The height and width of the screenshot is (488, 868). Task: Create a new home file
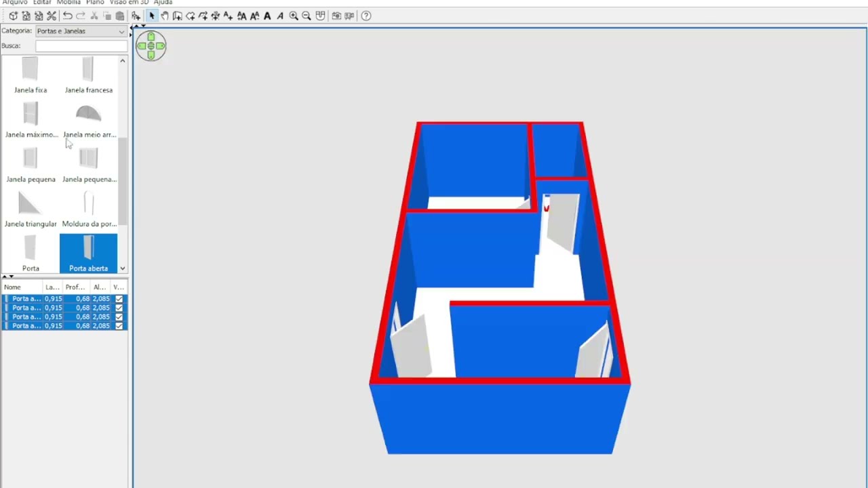point(13,16)
